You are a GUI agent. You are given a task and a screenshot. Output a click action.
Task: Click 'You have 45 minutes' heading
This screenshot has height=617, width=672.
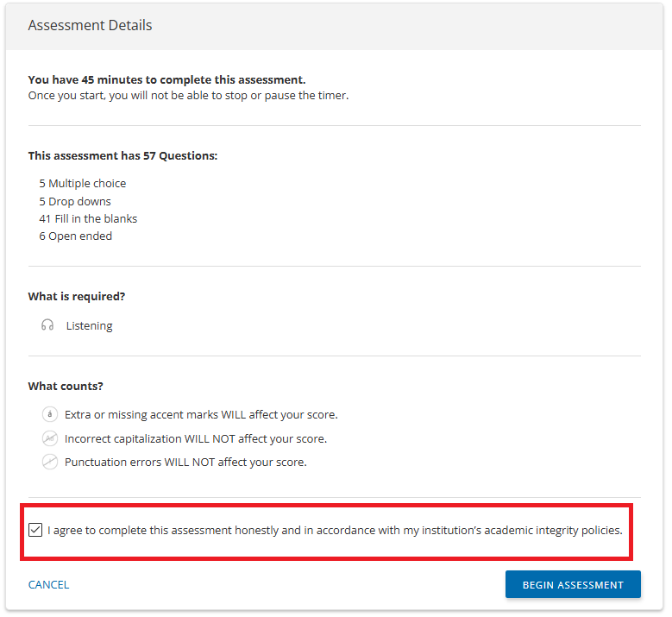(167, 79)
